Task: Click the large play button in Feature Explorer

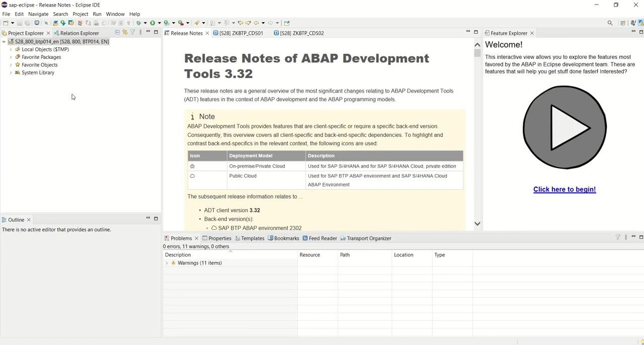Action: click(x=565, y=127)
